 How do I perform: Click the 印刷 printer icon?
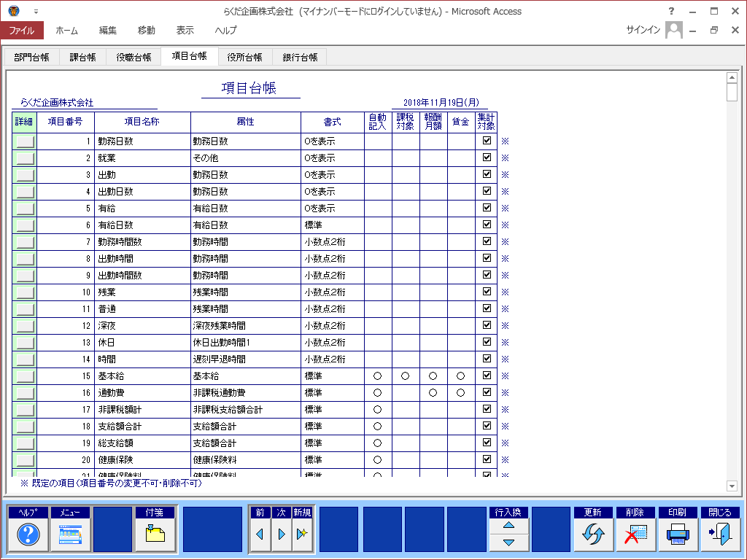coord(678,534)
